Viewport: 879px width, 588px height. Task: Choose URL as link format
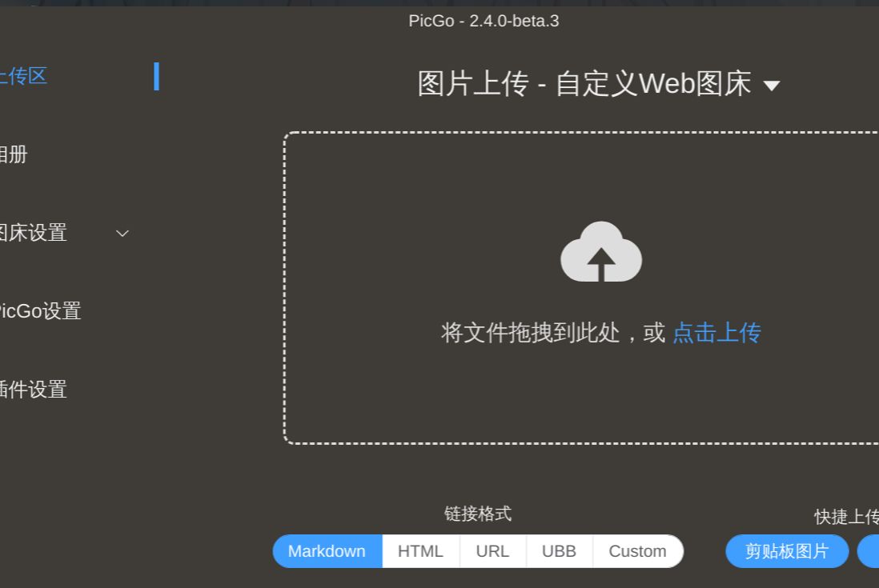492,551
